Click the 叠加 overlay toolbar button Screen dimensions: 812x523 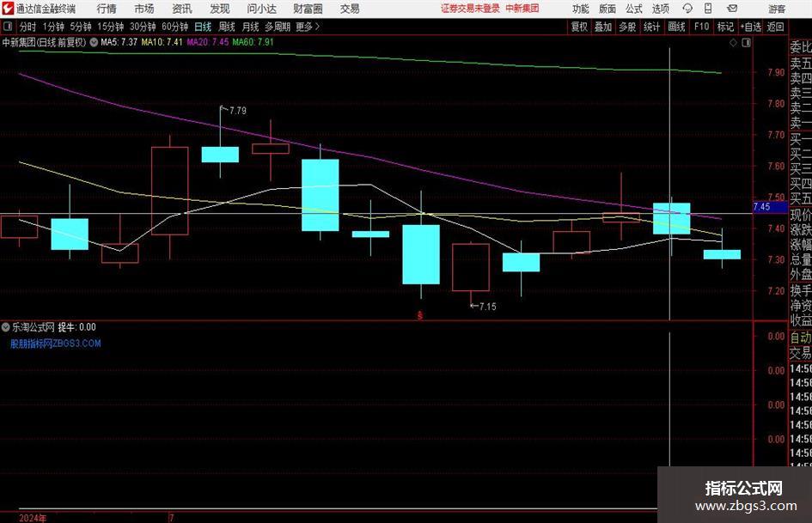(x=603, y=27)
